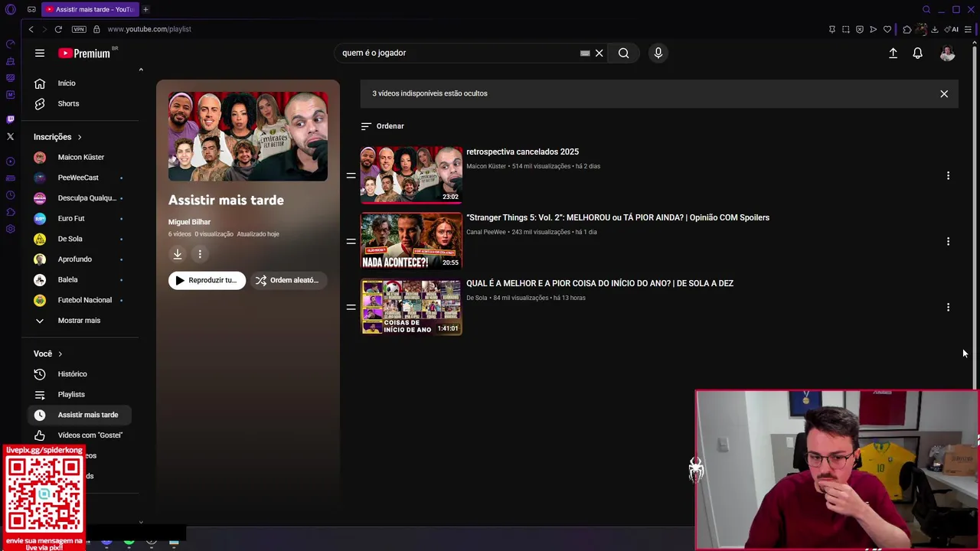This screenshot has width=980, height=551.
Task: Shuffle playlist with 'Ordem aleató...' button
Action: (289, 280)
